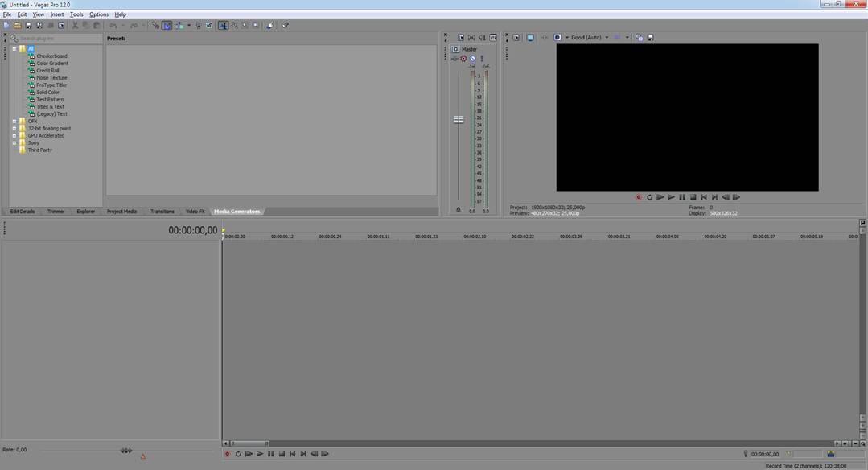Open the File menu
868x470 pixels.
[x=7, y=14]
